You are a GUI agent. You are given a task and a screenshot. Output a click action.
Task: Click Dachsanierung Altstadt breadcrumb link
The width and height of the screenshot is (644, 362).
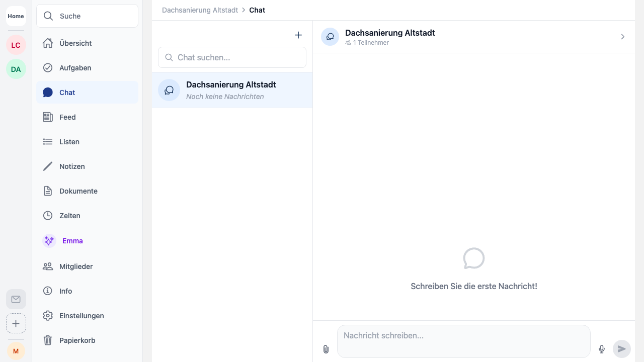[200, 10]
